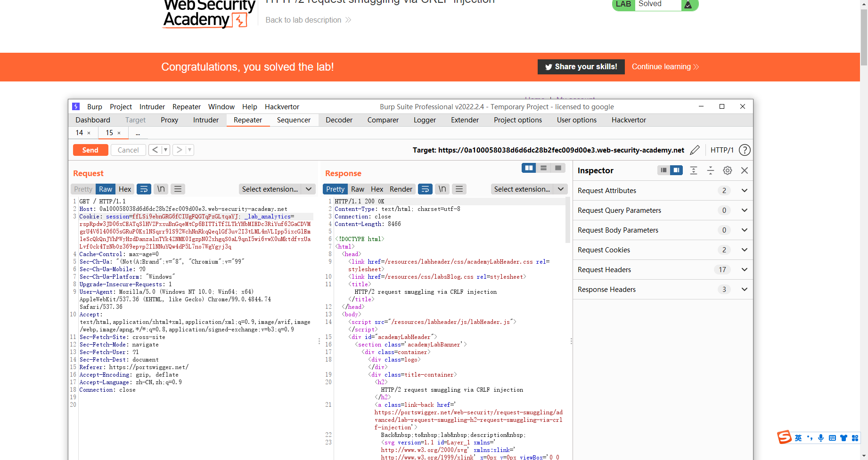Go to previous request in history

point(155,150)
